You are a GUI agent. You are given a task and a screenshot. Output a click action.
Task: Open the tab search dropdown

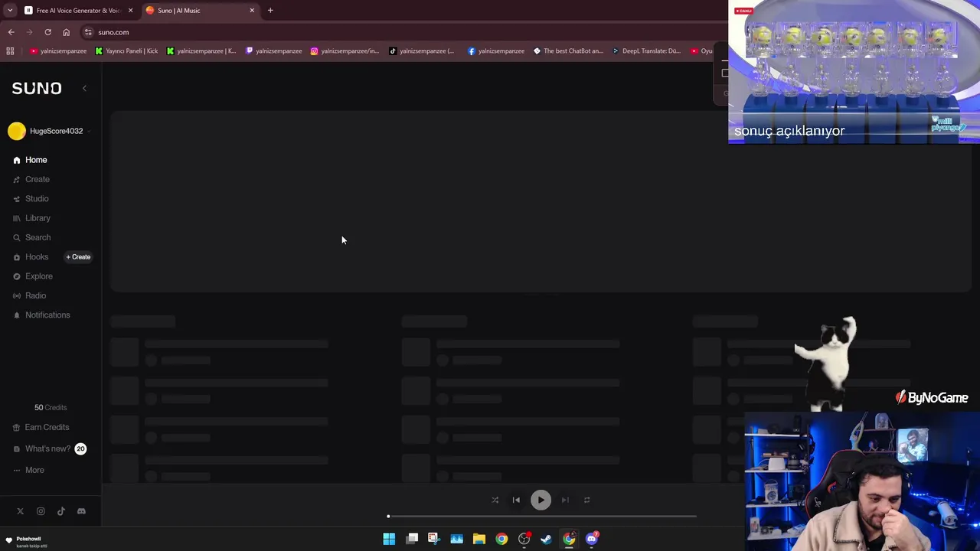9,11
